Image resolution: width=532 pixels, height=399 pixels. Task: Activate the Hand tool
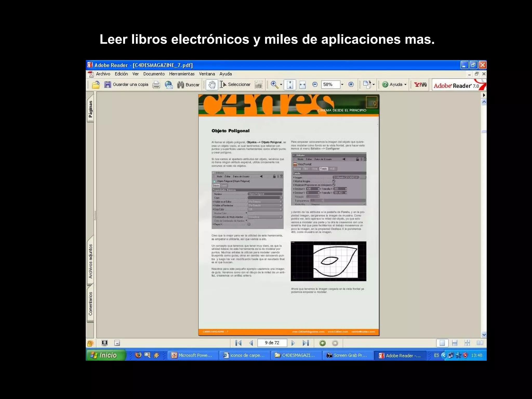tap(212, 84)
